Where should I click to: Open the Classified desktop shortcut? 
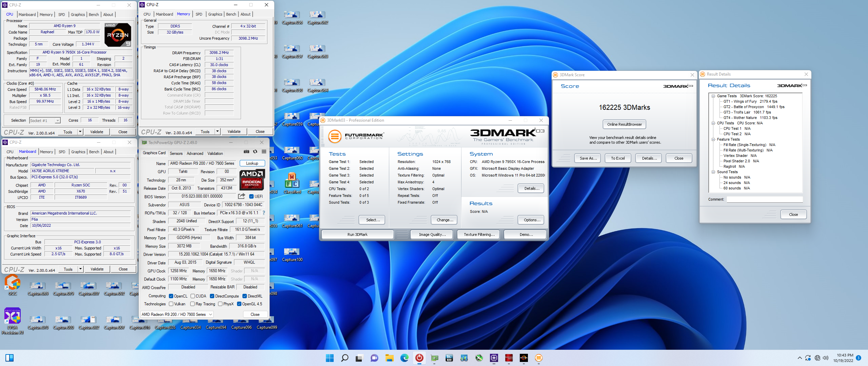(292, 183)
